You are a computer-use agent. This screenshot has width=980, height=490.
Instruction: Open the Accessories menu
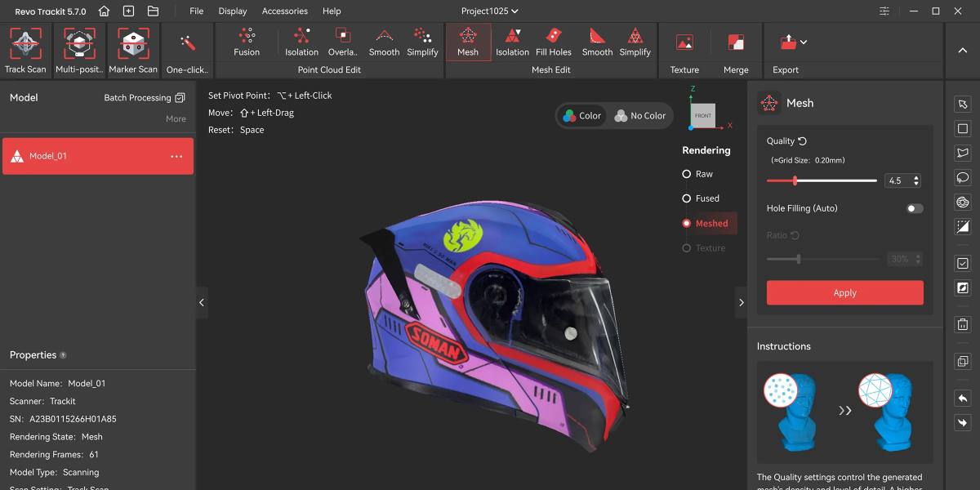coord(284,11)
